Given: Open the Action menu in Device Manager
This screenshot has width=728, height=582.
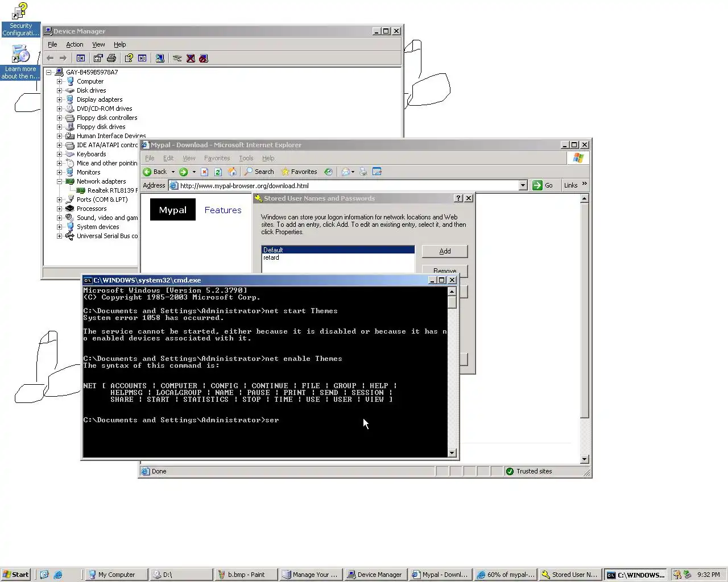Looking at the screenshot, I should point(75,44).
